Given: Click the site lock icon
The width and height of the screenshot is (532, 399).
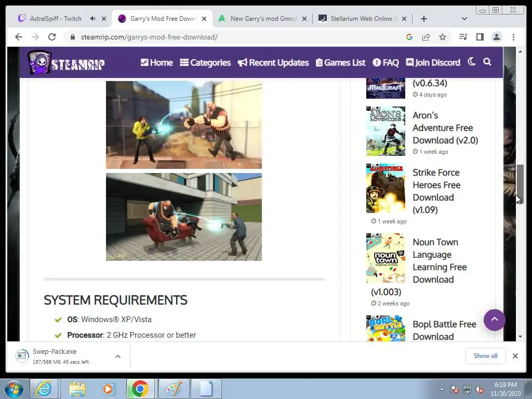Looking at the screenshot, I should tap(72, 37).
